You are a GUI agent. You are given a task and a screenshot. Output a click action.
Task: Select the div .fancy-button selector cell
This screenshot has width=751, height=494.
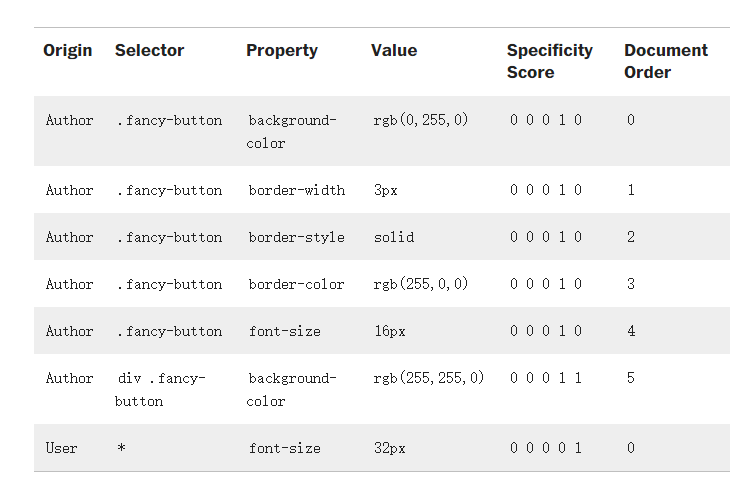point(160,389)
